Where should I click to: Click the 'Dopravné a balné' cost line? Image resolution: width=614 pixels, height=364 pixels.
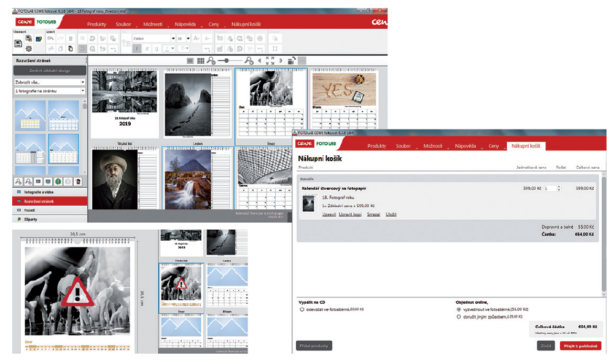pyautogui.click(x=568, y=227)
